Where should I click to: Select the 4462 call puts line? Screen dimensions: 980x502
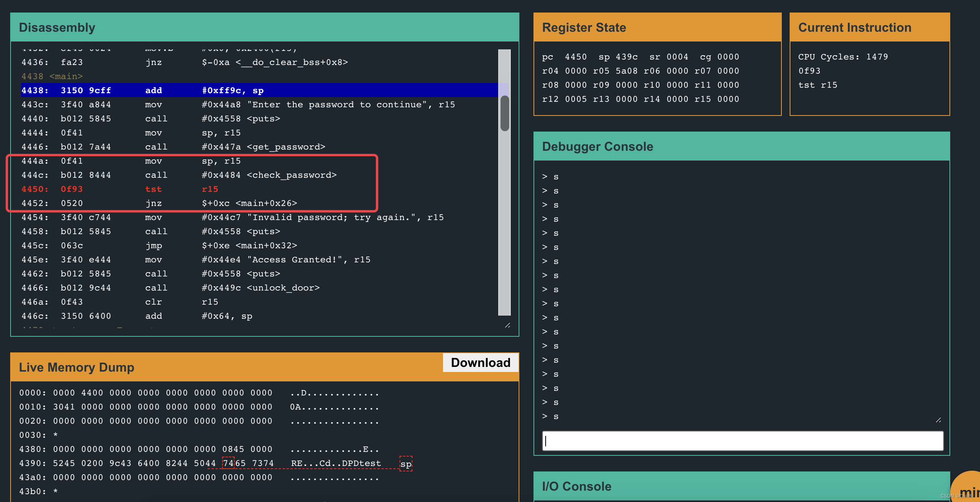tap(151, 274)
